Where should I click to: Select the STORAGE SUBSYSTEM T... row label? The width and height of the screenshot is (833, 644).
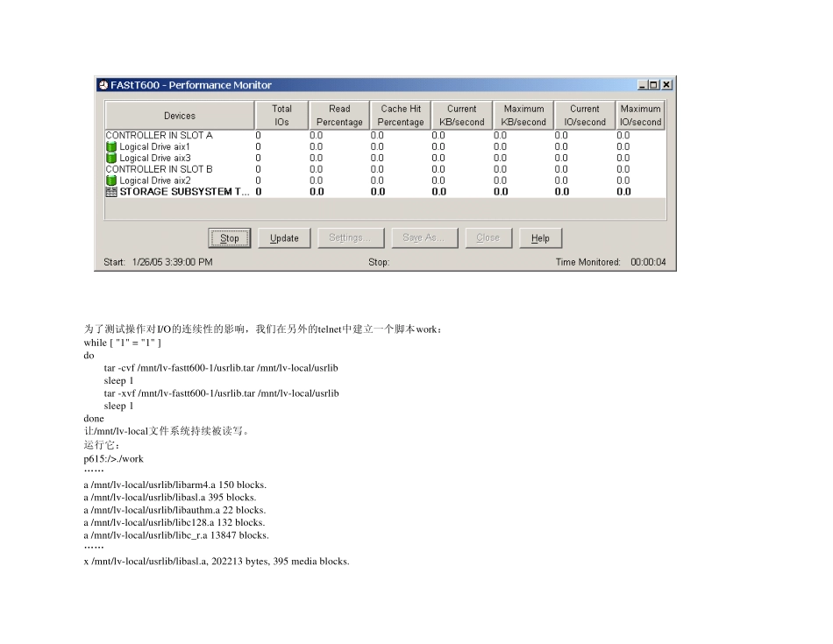(184, 192)
